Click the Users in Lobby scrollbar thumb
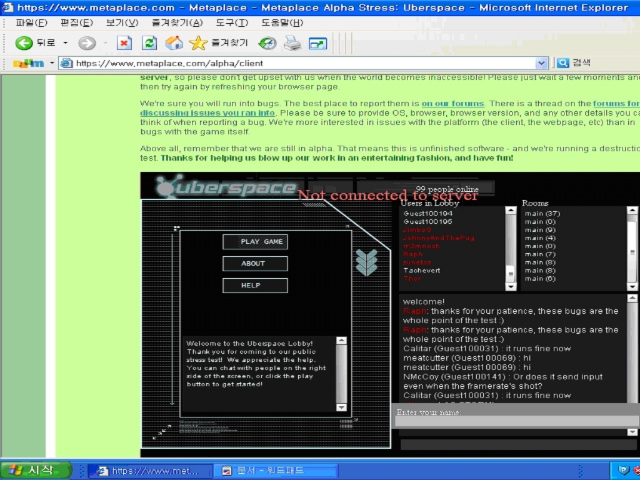 click(x=511, y=274)
